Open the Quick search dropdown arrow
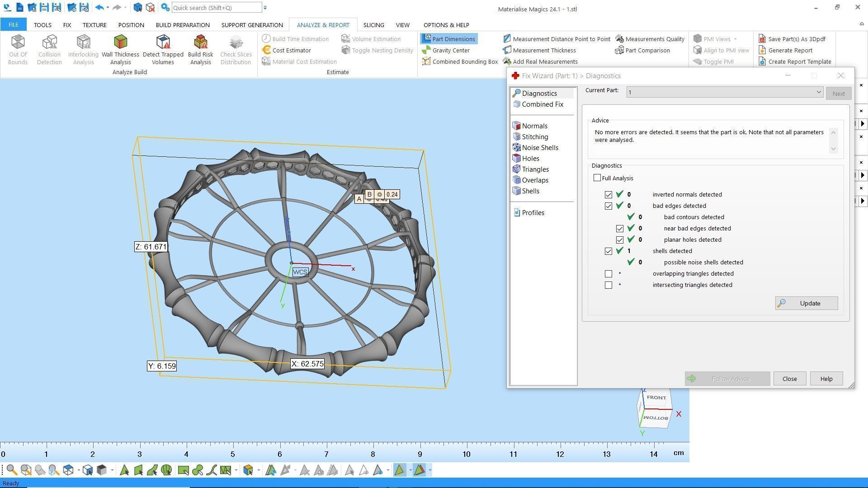Viewport: 868px width, 488px height. pyautogui.click(x=265, y=8)
